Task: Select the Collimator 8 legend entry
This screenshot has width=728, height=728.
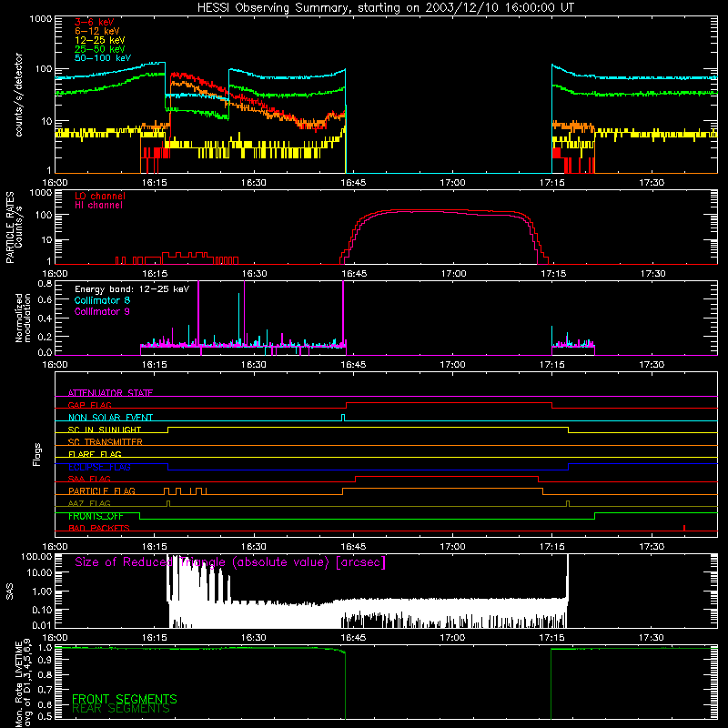Action: tap(102, 300)
